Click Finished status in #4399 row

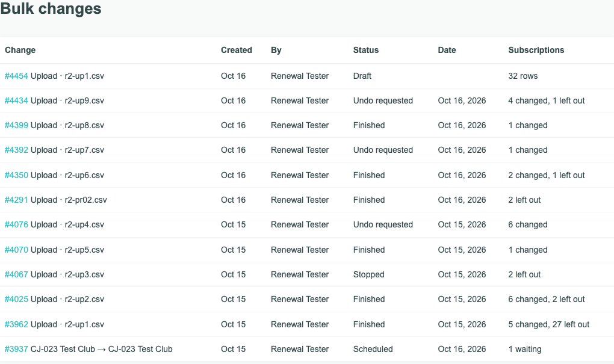pyautogui.click(x=369, y=125)
